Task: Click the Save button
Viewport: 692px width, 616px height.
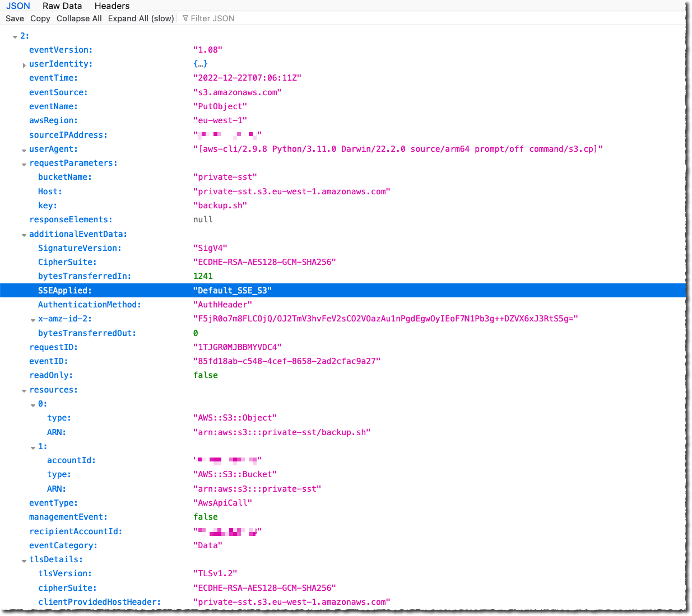Action: click(15, 18)
